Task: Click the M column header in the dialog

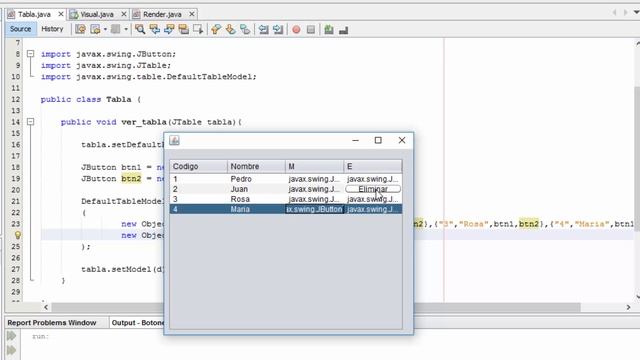Action: 314,167
